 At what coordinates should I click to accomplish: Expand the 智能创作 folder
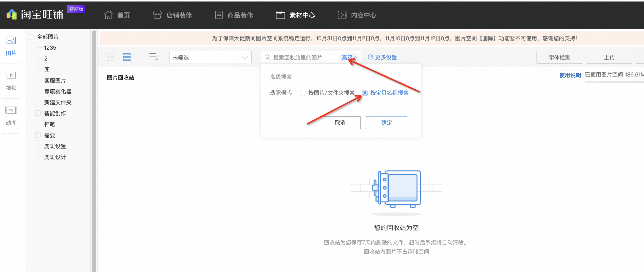point(38,113)
